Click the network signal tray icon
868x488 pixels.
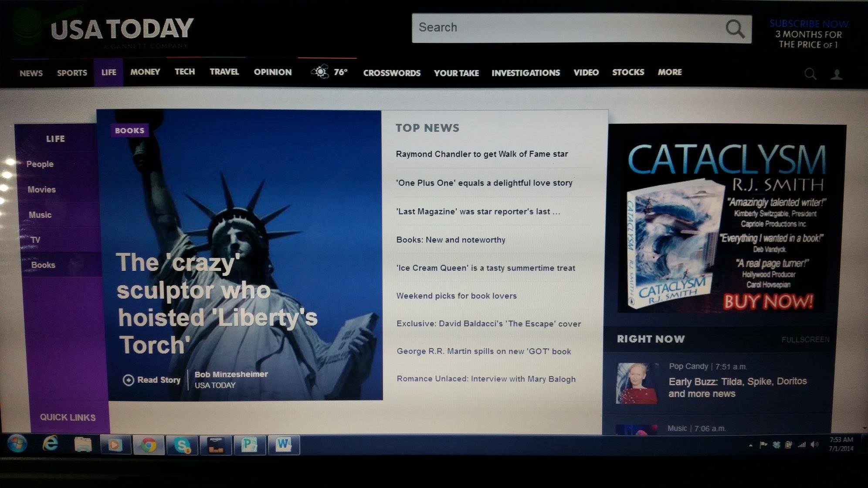[801, 445]
